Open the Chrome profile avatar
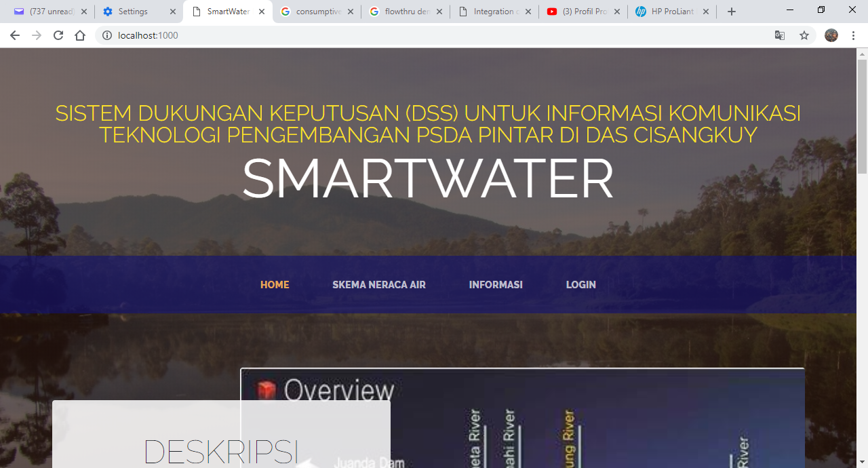 click(831, 35)
